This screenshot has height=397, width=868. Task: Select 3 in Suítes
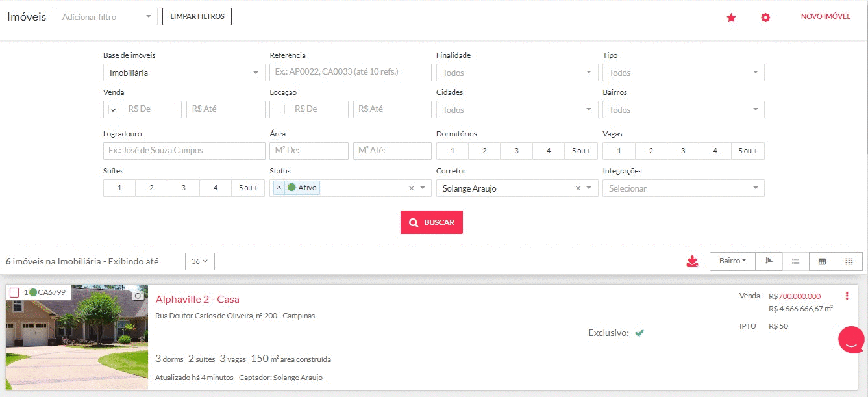tap(184, 188)
